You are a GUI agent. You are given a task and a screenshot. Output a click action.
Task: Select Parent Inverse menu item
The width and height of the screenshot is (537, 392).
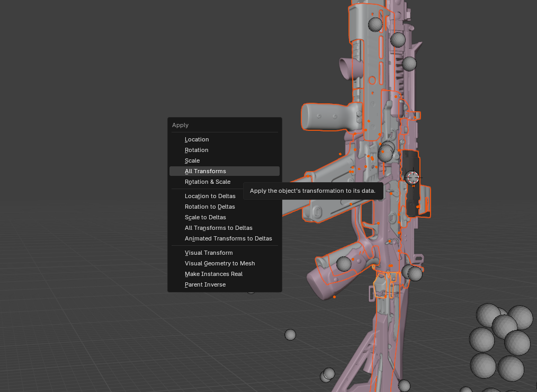coord(205,284)
